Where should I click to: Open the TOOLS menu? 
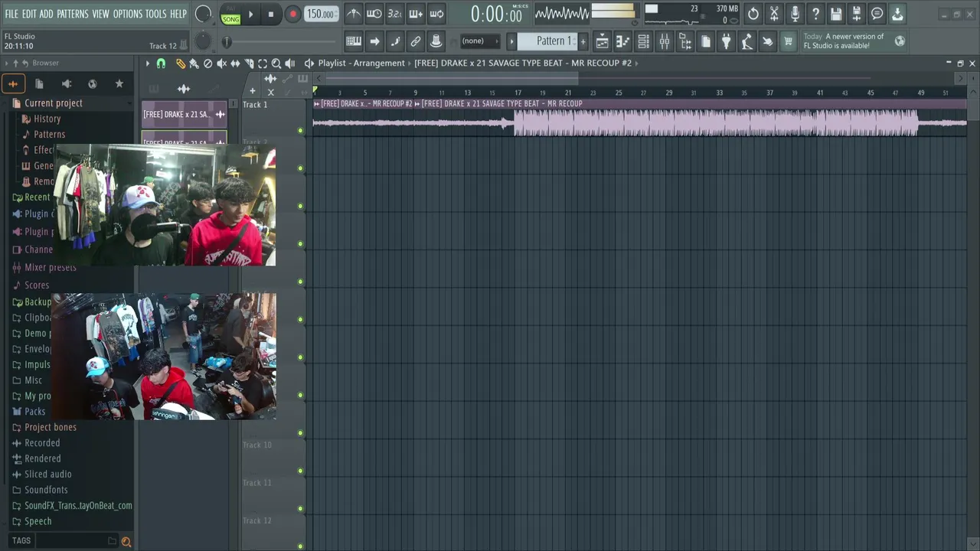click(156, 14)
